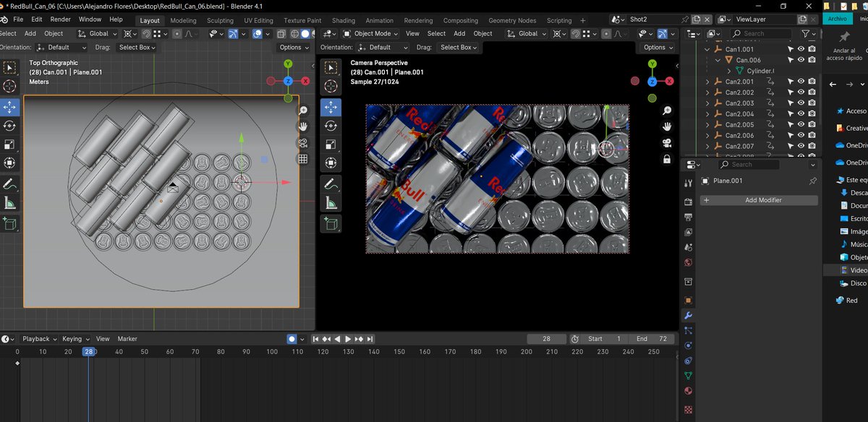
Task: Select the Cursor tool in left viewport
Action: [9, 86]
